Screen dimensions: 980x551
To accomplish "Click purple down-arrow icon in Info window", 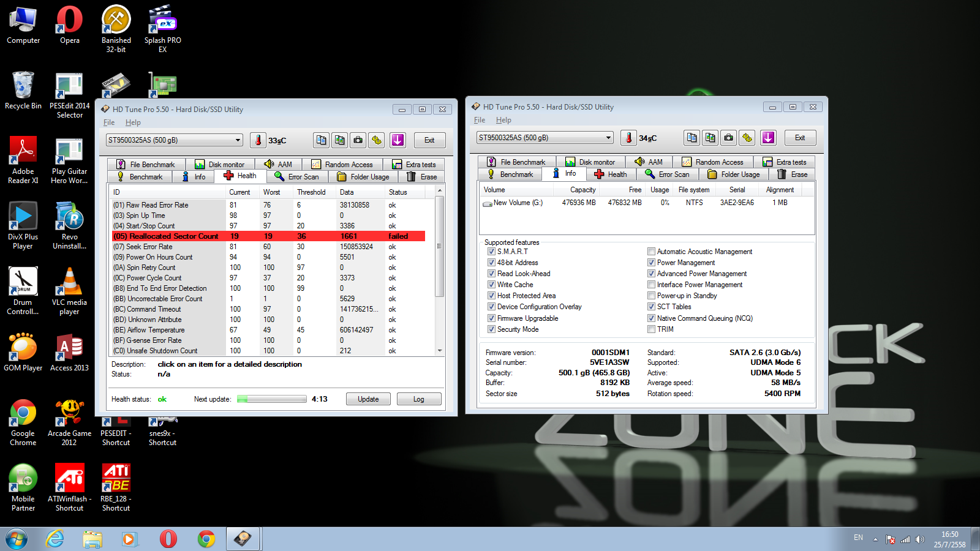I will coord(769,138).
